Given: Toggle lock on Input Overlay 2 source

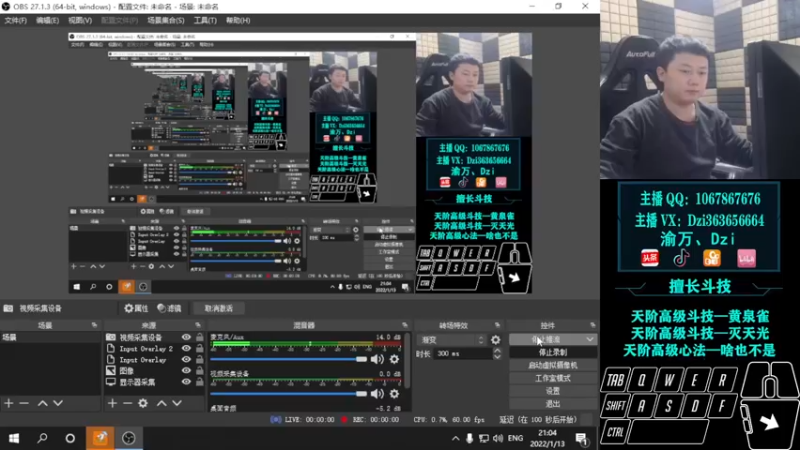Looking at the screenshot, I should (199, 348).
